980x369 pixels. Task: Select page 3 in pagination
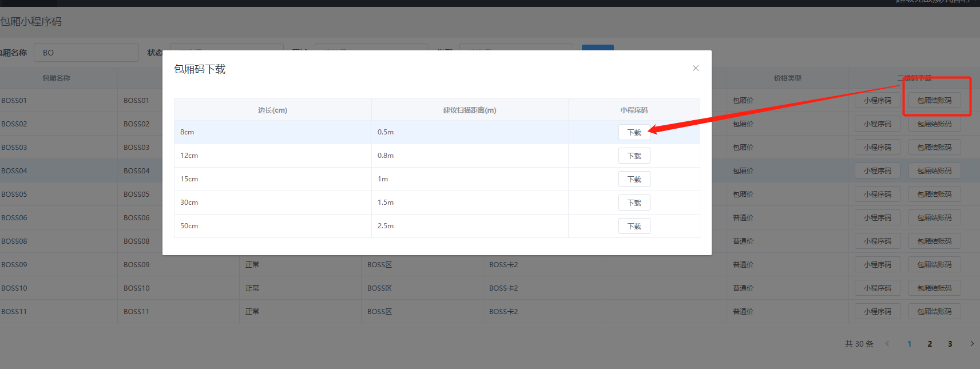[950, 344]
